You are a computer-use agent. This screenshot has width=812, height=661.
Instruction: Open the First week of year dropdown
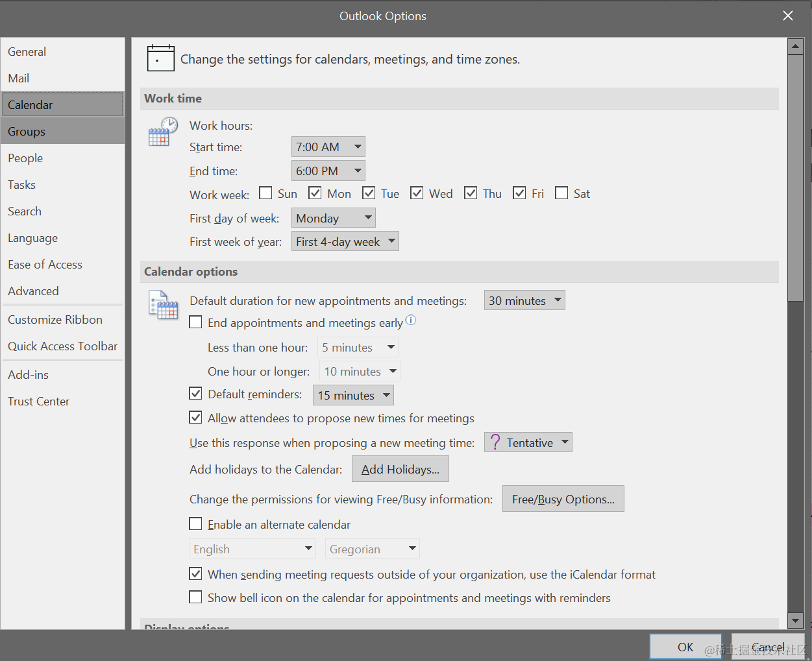pyautogui.click(x=345, y=241)
